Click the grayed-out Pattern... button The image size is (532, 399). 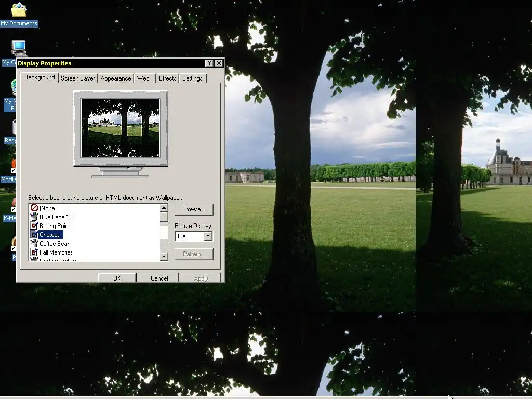pos(194,254)
